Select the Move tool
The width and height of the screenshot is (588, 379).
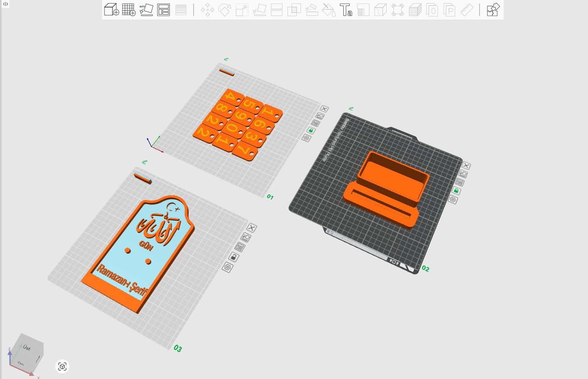207,10
